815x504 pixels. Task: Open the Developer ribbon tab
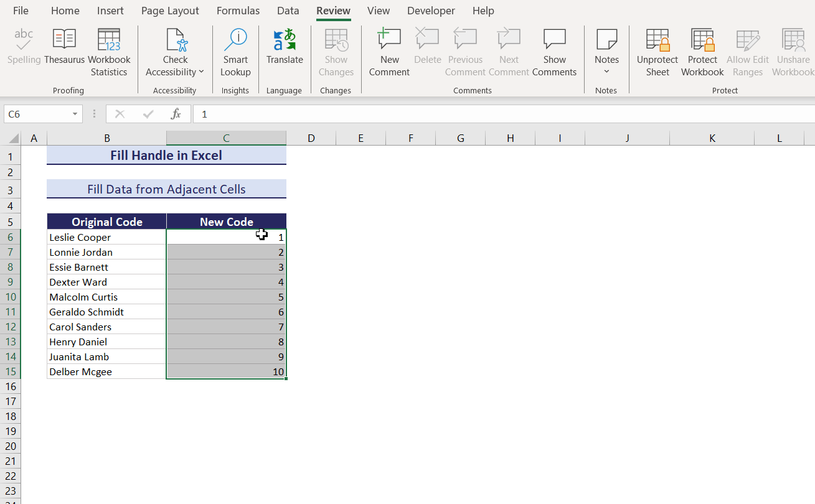(x=431, y=11)
